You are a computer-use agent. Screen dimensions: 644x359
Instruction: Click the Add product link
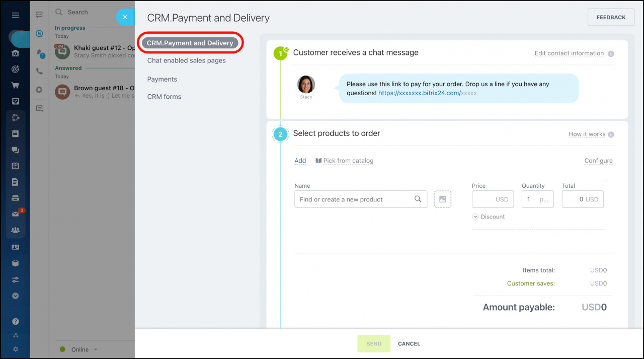pos(300,161)
